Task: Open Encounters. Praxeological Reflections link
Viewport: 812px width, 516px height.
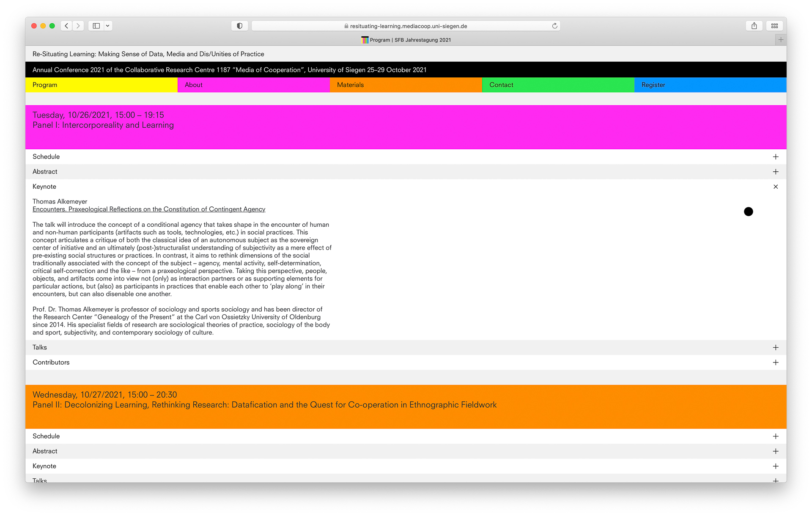Action: [149, 209]
